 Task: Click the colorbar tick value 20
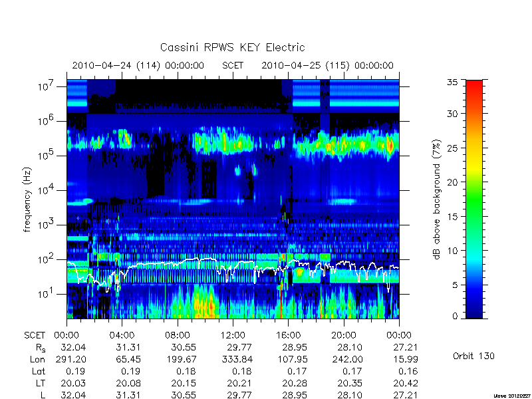coord(452,182)
